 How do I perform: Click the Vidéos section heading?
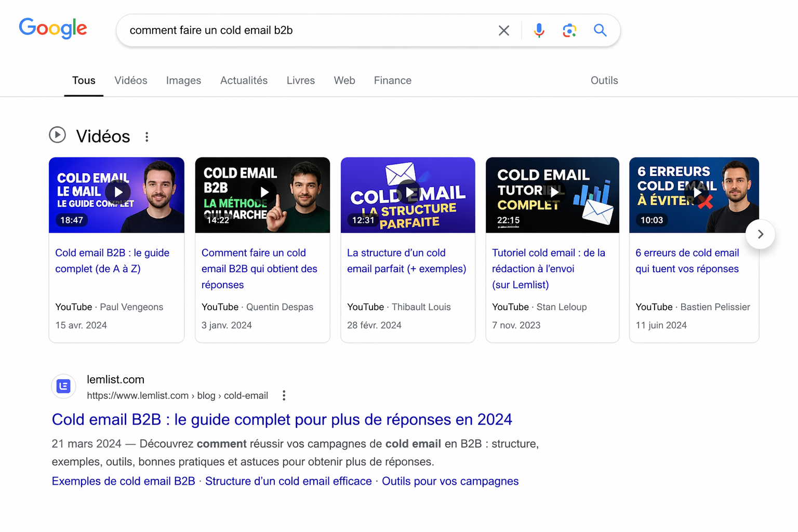pyautogui.click(x=103, y=136)
